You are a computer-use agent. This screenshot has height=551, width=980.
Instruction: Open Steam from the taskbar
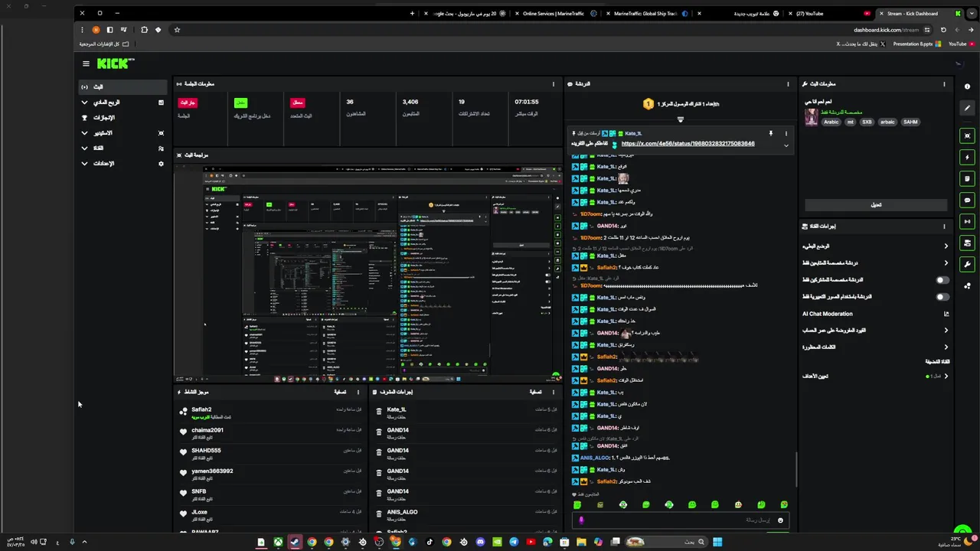point(295,542)
